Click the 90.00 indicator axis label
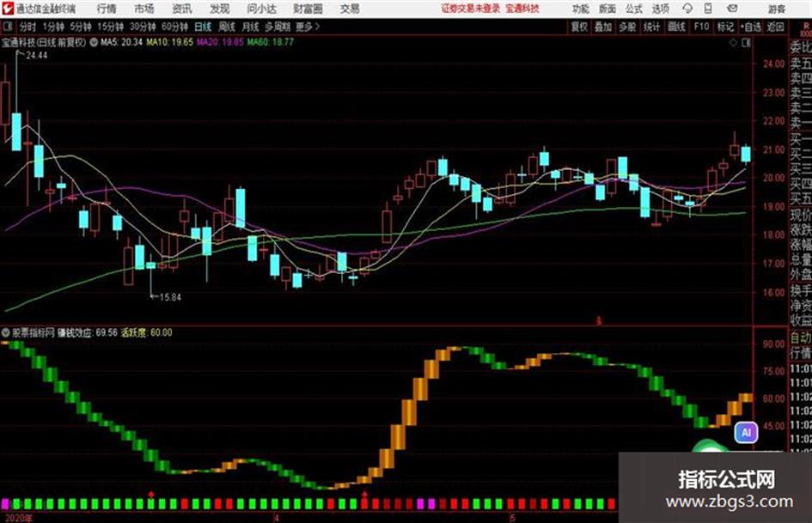Image resolution: width=812 pixels, height=523 pixels. click(x=773, y=344)
